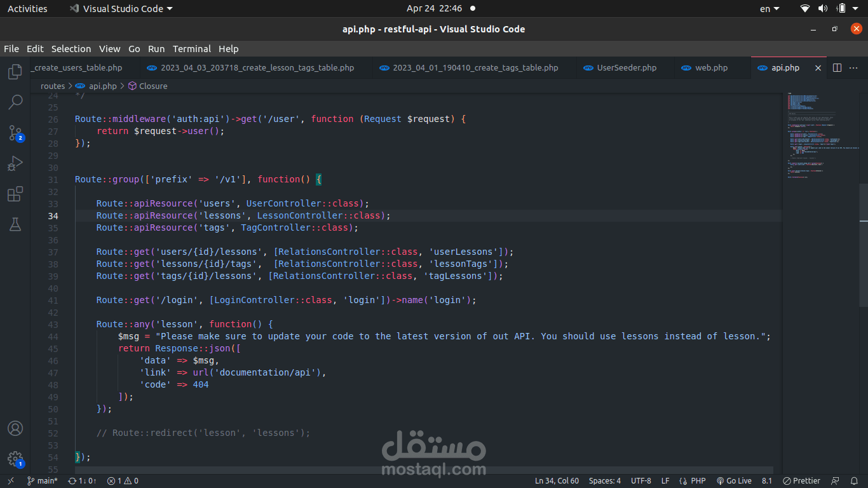Open the Run menu
Screen dimensions: 868x488
click(x=156, y=49)
